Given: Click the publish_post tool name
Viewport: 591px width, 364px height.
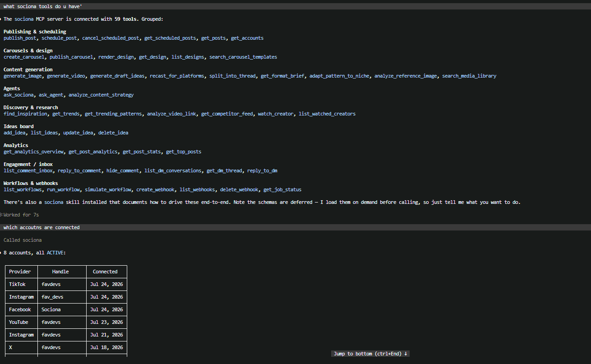Looking at the screenshot, I should point(20,38).
